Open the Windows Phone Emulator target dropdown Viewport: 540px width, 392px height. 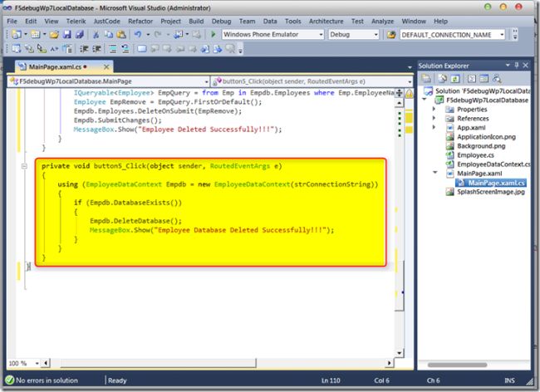pyautogui.click(x=321, y=34)
